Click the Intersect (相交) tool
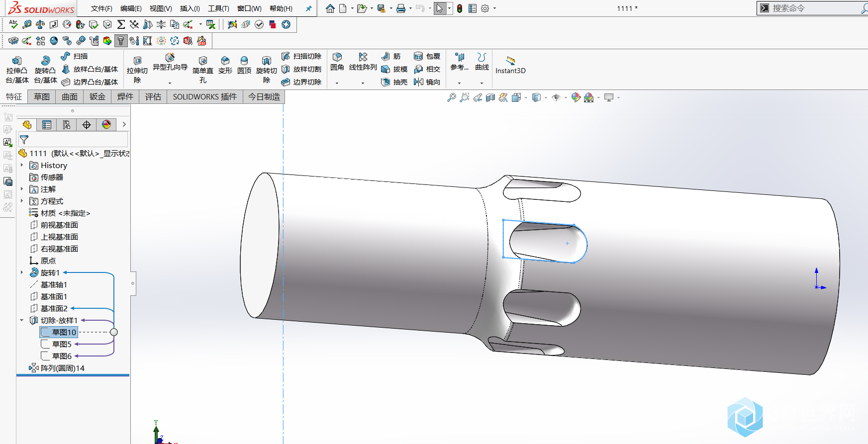The height and width of the screenshot is (444, 868). click(x=427, y=69)
